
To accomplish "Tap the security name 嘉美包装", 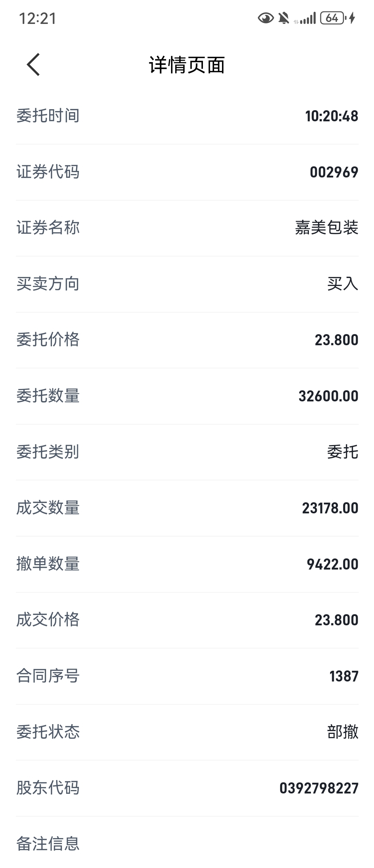I will [326, 228].
